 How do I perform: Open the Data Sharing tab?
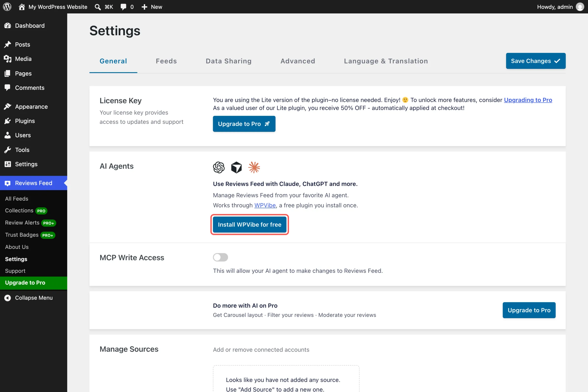click(x=229, y=61)
